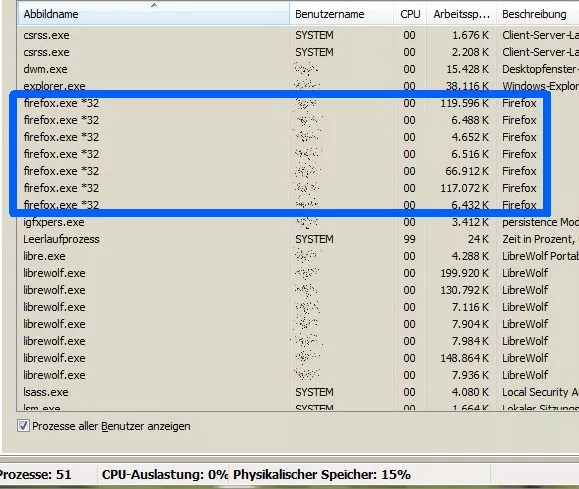Viewport: 579px width, 489px height.
Task: Click the 24 K memory value of Leerlaufprozess
Action: 478,239
